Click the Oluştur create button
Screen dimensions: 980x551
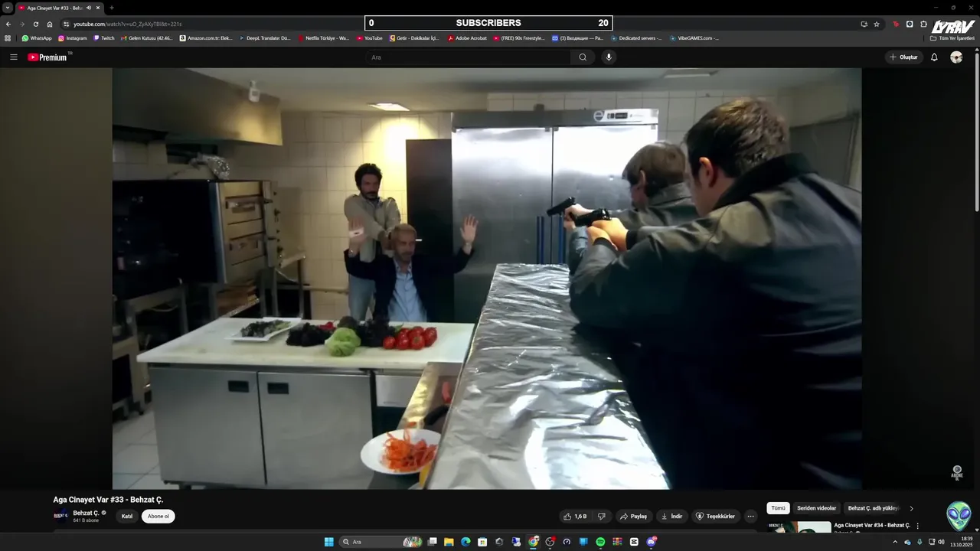click(903, 57)
